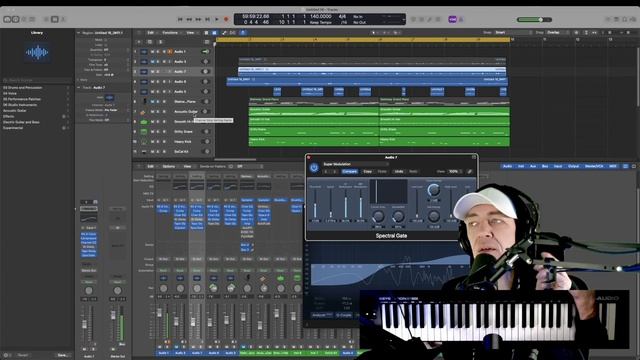Click the Steinway Piano track's icon
Screen dimensions: 640x360
click(x=144, y=101)
